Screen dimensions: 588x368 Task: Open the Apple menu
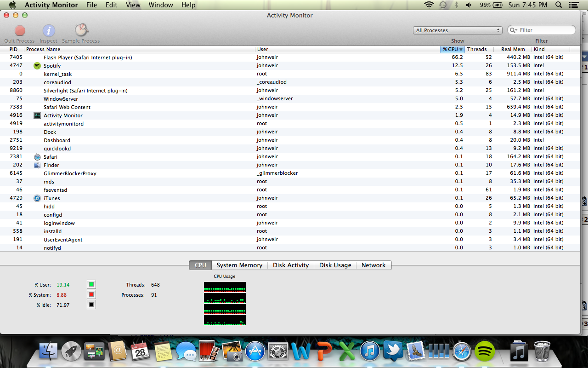click(x=12, y=5)
